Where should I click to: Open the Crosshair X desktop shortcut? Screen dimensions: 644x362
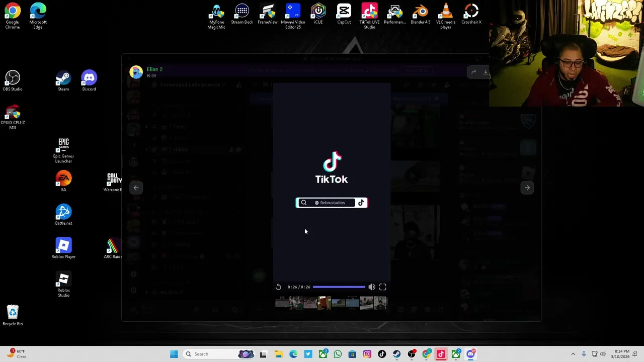click(471, 14)
